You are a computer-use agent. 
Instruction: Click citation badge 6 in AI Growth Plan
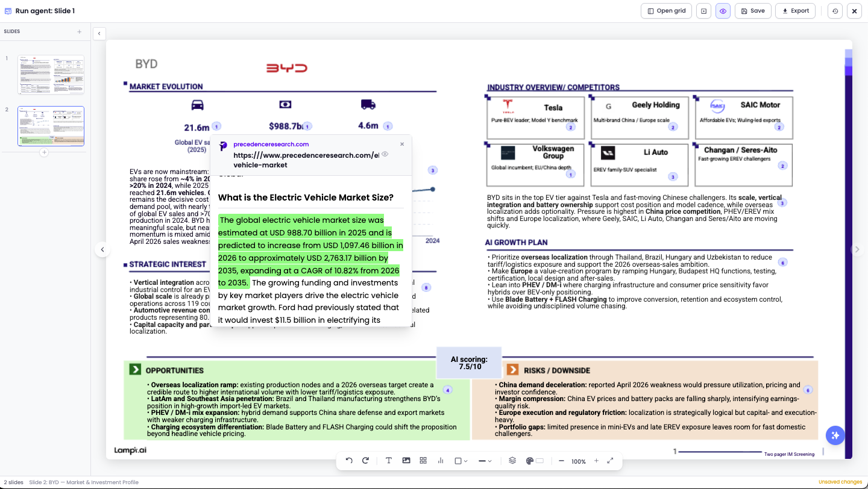point(783,263)
